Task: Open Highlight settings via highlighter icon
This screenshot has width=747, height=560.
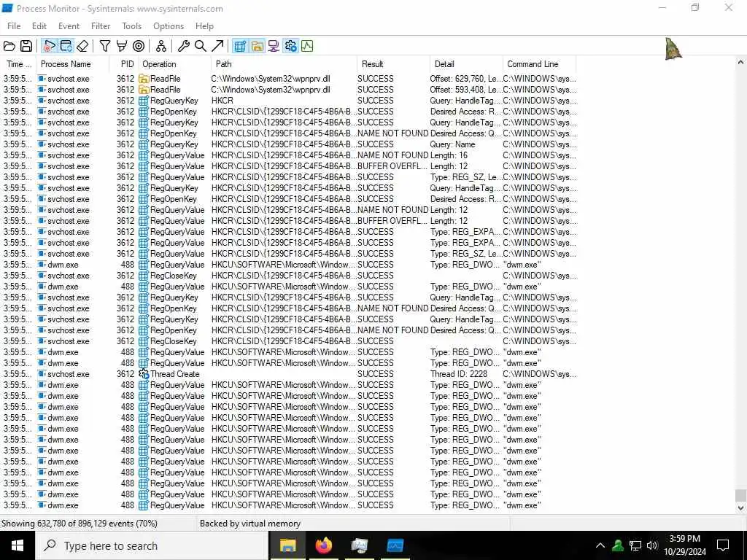Action: click(x=122, y=46)
